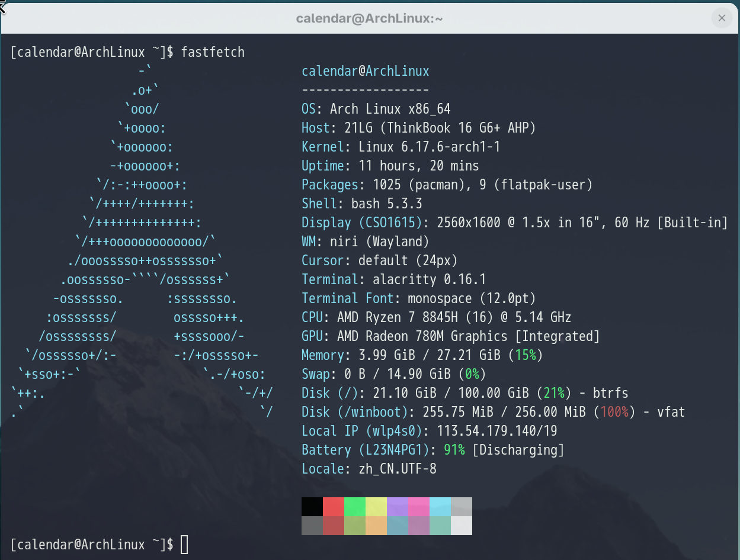
Task: Click the calendar@ArchLinux header in the output
Action: coord(366,71)
